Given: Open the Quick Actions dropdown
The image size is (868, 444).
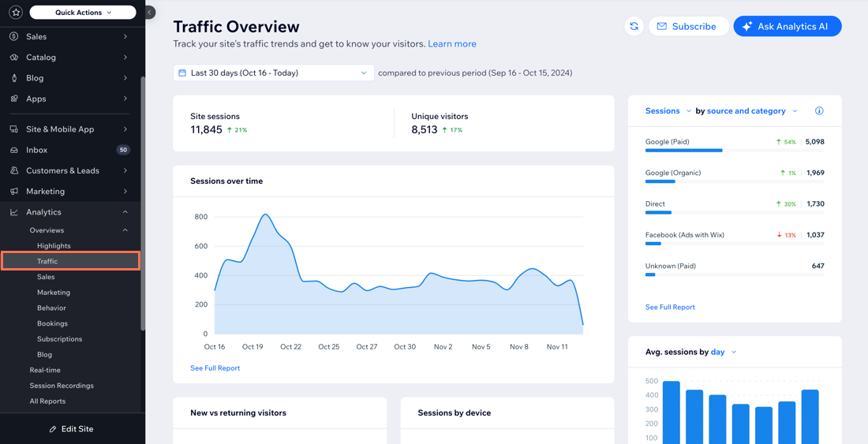Looking at the screenshot, I should pyautogui.click(x=83, y=13).
